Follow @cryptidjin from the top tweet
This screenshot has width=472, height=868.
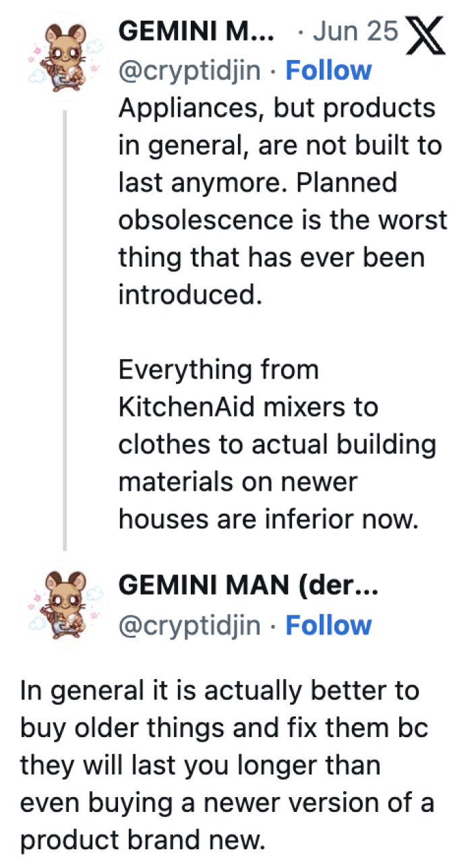pos(328,70)
